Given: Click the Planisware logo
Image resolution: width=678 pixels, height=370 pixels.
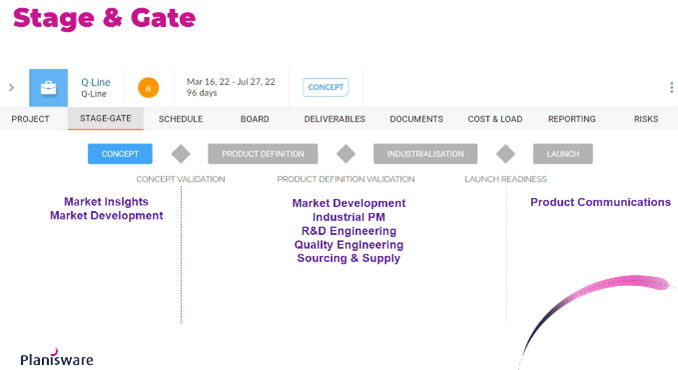Looking at the screenshot, I should click(57, 357).
